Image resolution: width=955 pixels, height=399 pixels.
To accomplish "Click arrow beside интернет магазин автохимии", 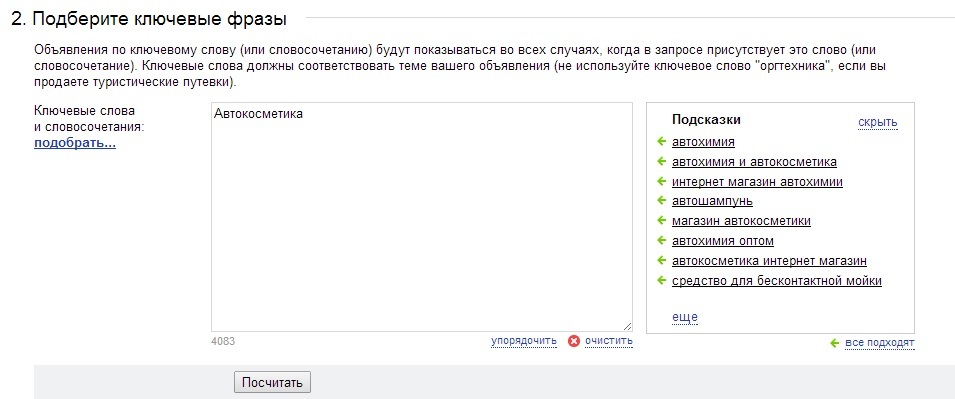I will 662,182.
